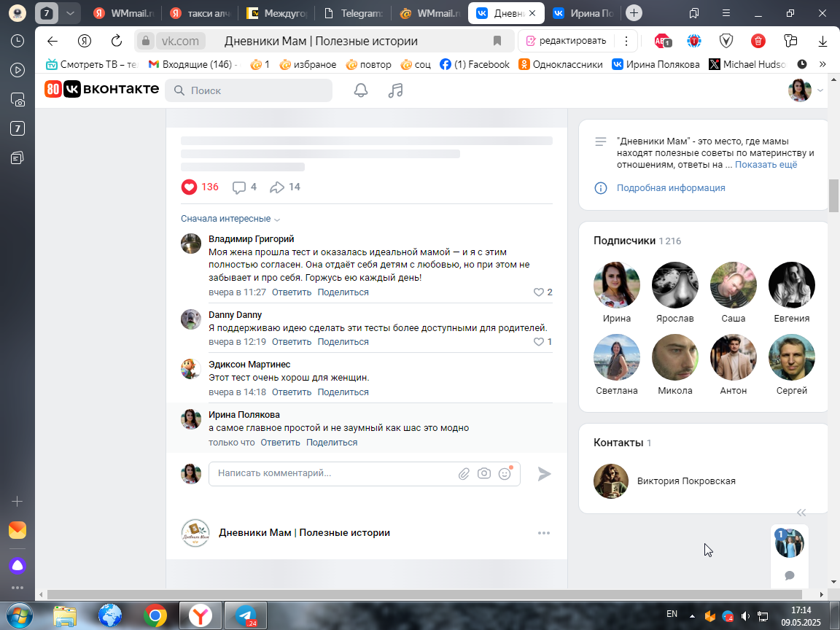Image resolution: width=840 pixels, height=630 pixels.
Task: Open Yandex Mail icon in sidebar
Action: pos(17,530)
